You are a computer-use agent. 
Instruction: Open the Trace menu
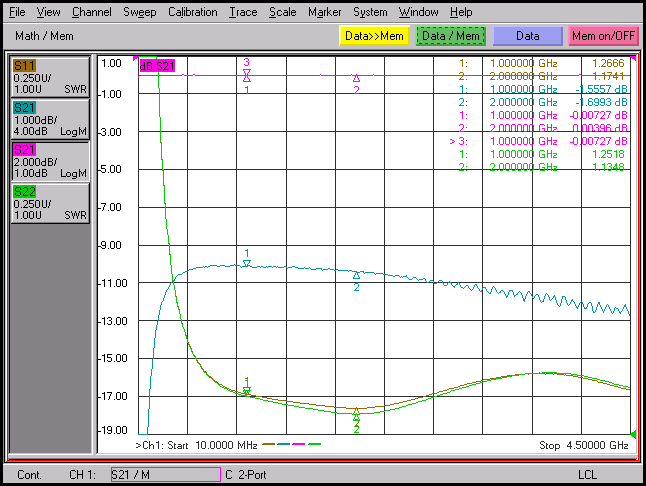243,12
